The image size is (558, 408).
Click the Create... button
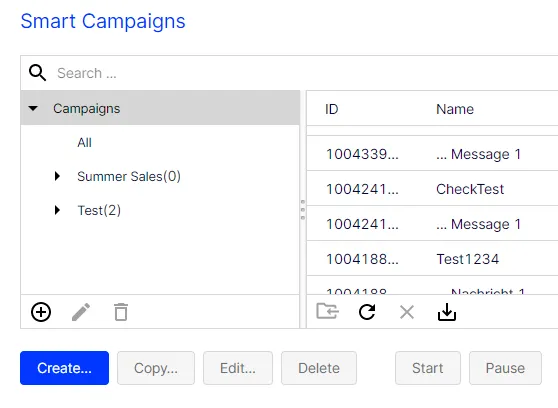tap(64, 368)
